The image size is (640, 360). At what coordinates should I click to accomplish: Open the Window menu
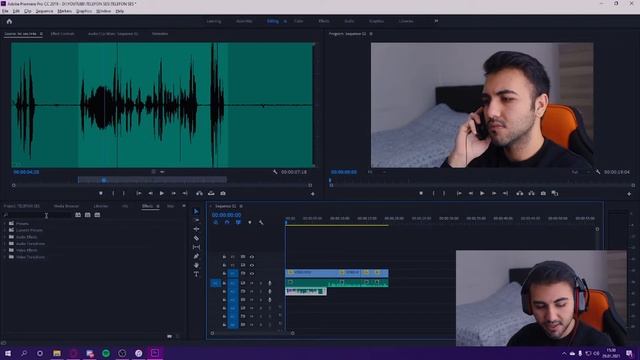tap(104, 11)
